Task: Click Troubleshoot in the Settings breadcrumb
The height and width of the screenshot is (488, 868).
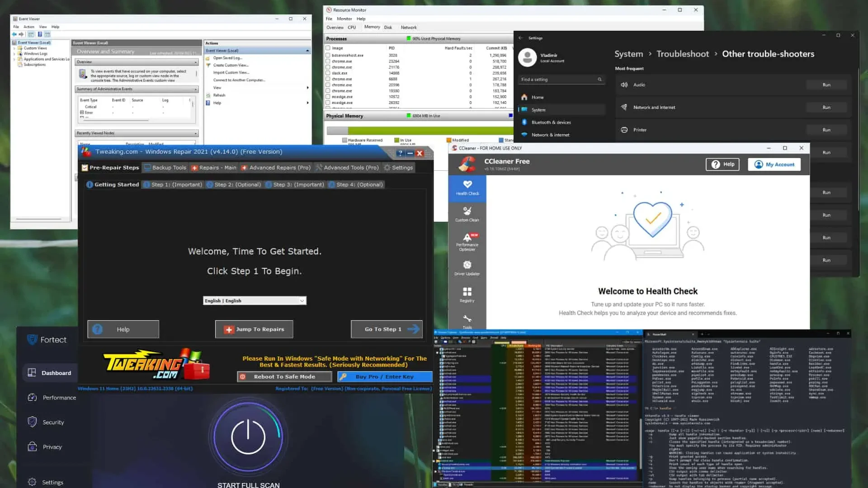Action: pyautogui.click(x=683, y=54)
